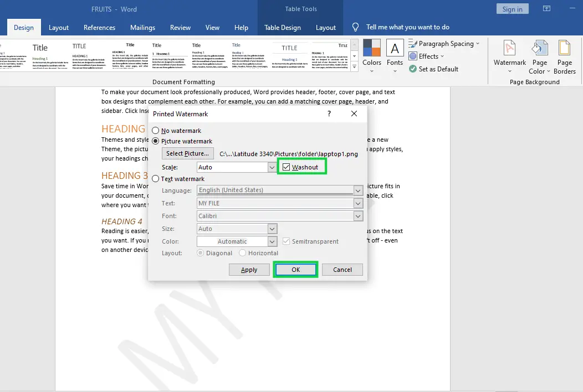This screenshot has height=392, width=583.
Task: Select the Text watermark radio button
Action: pos(156,179)
